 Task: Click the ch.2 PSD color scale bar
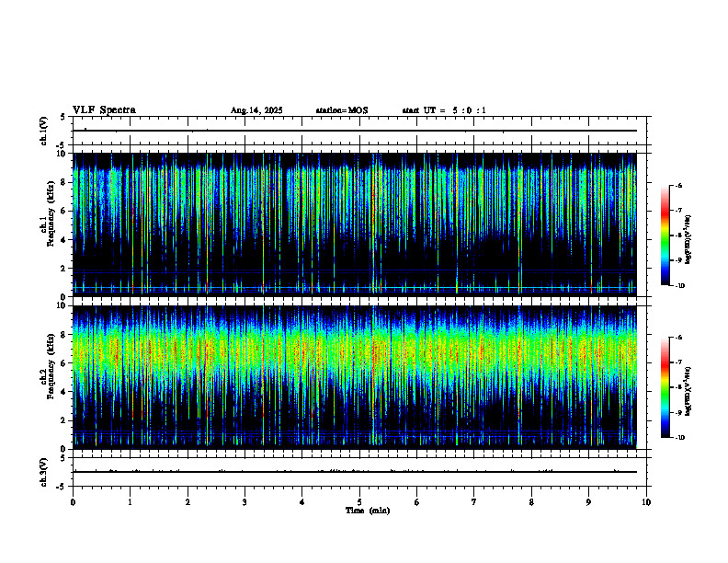point(665,387)
